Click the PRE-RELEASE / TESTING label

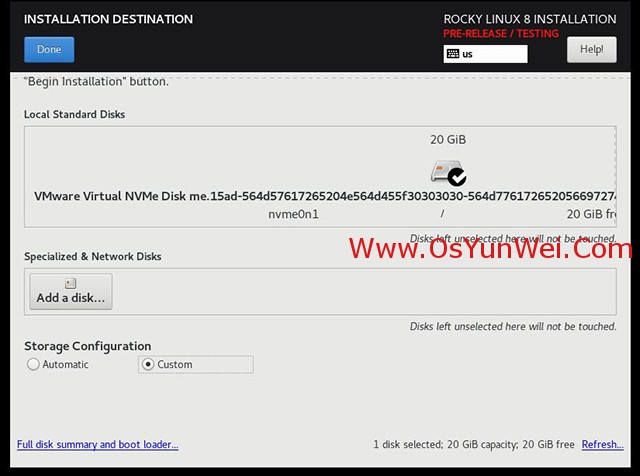coord(501,33)
